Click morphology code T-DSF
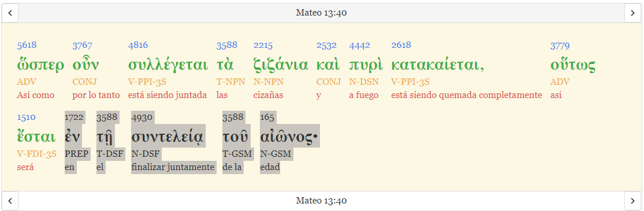The image size is (644, 211). [x=110, y=155]
